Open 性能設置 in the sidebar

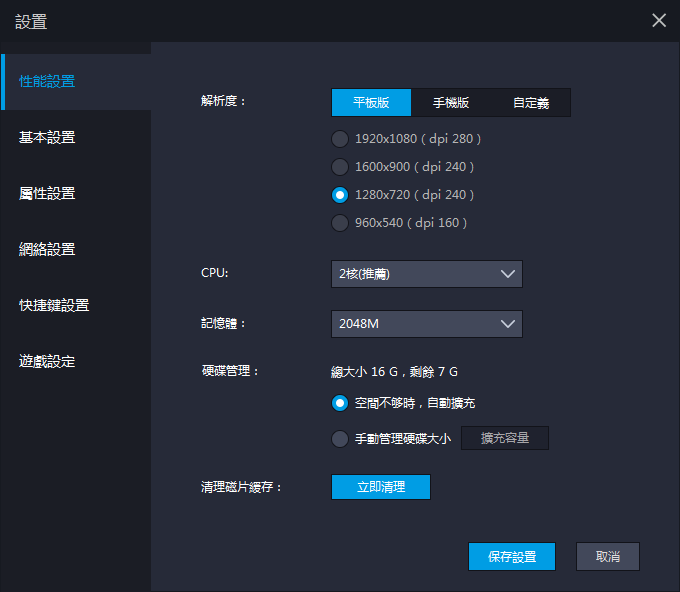76,82
